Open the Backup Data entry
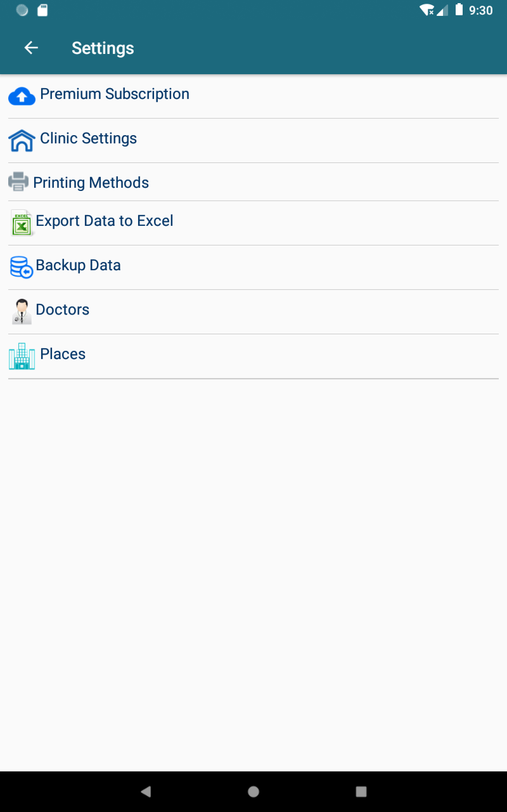 [x=78, y=265]
